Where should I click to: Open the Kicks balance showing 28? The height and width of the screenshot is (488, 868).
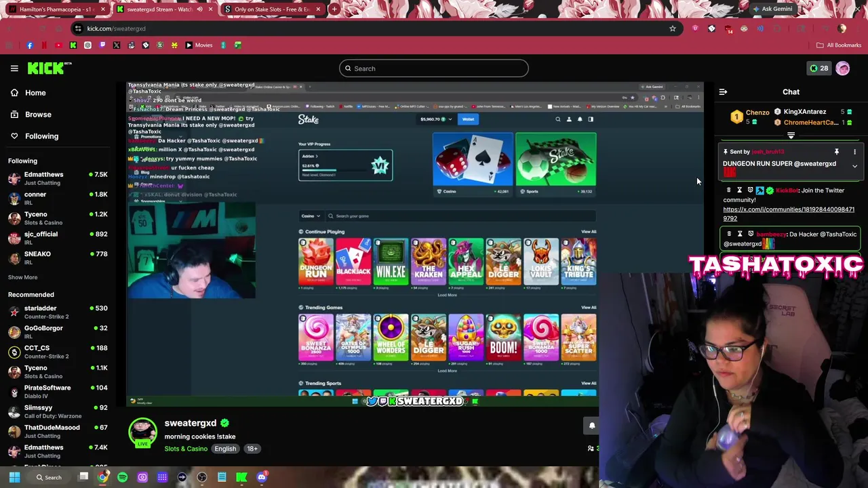pyautogui.click(x=818, y=68)
